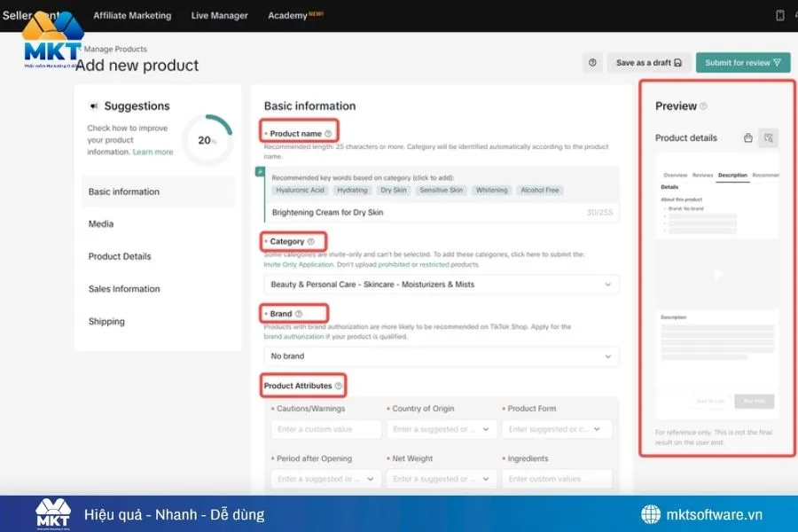Add the Sensitive Skin keyword tag
Screen dimensions: 798x532
(x=441, y=190)
